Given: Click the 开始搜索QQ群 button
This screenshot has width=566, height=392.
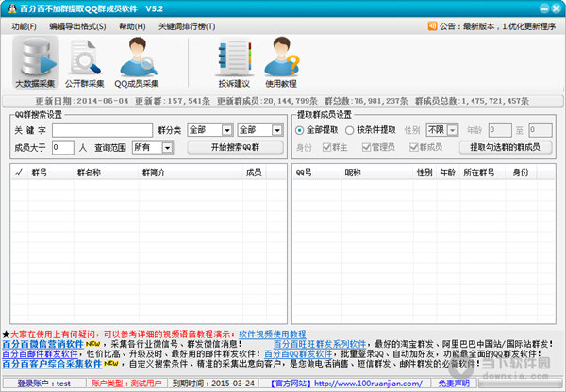Looking at the screenshot, I should tap(235, 147).
